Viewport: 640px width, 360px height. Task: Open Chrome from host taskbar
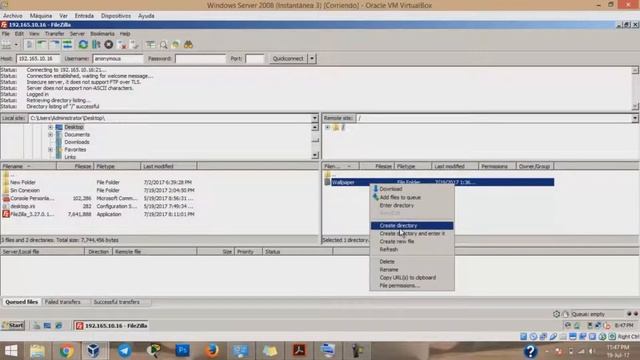[66, 351]
